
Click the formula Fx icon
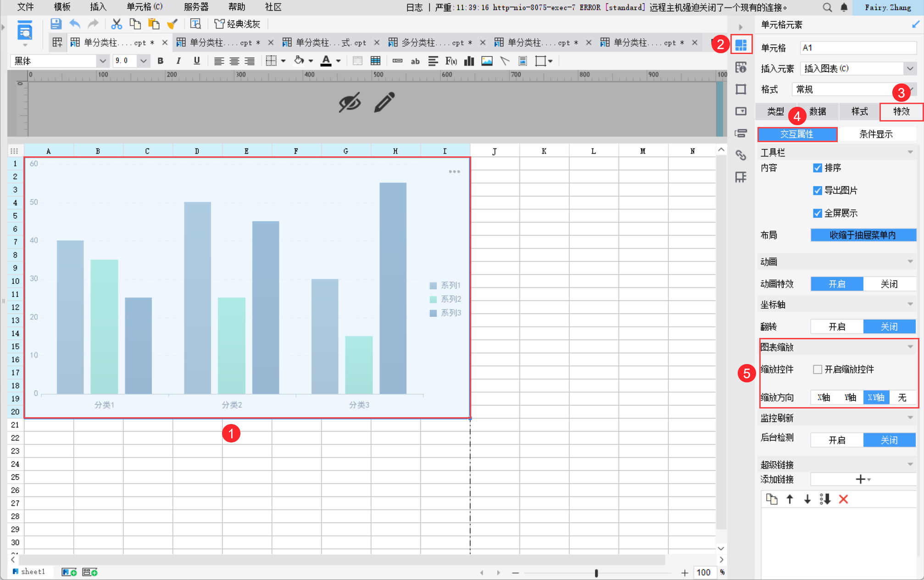click(x=451, y=61)
